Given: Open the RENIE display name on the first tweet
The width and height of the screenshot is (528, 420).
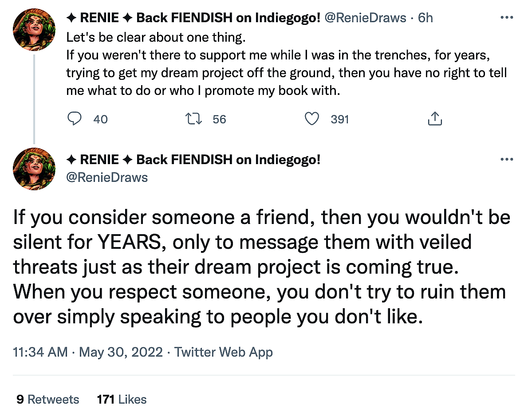Looking at the screenshot, I should (193, 18).
